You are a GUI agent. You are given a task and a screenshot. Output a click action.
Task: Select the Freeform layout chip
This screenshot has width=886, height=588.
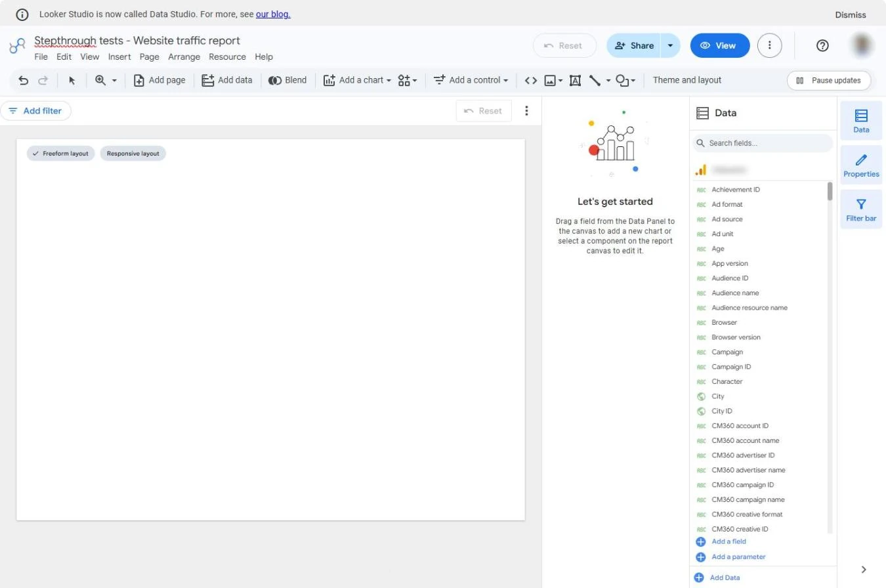point(60,154)
